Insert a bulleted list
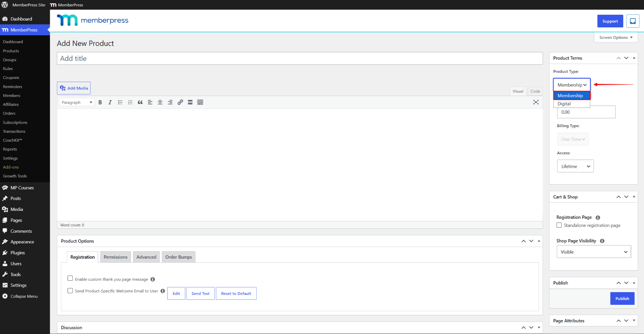Screen dimensions: 644x334 tap(120, 102)
